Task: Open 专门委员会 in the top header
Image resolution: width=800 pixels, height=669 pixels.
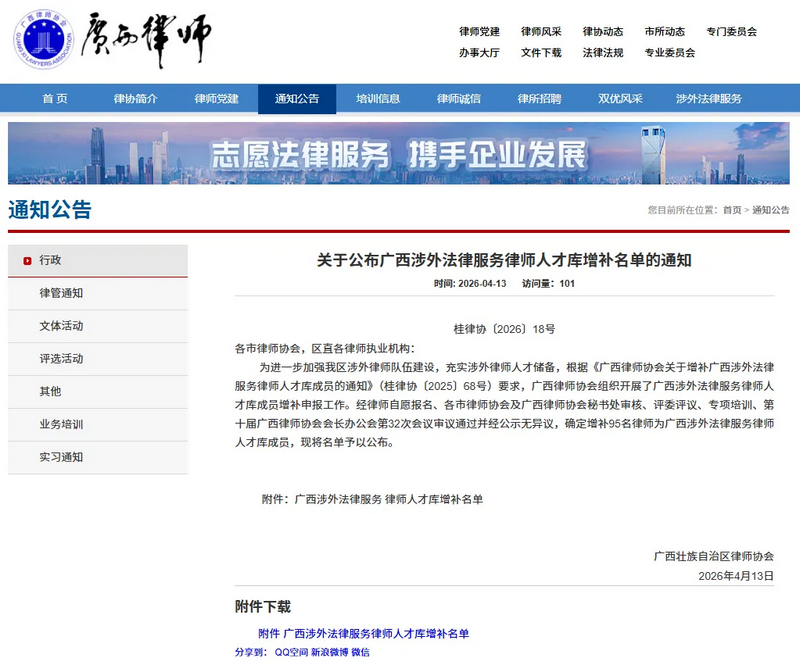Action: click(731, 31)
